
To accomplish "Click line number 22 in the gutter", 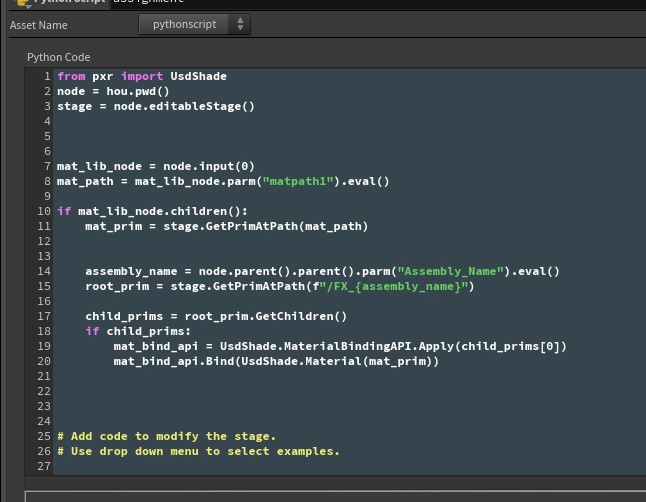I will (44, 391).
